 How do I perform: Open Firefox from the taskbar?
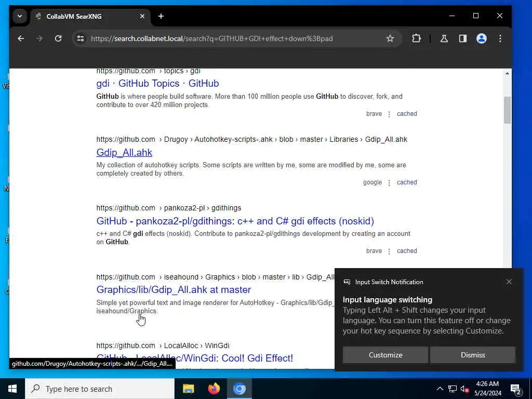pyautogui.click(x=214, y=389)
